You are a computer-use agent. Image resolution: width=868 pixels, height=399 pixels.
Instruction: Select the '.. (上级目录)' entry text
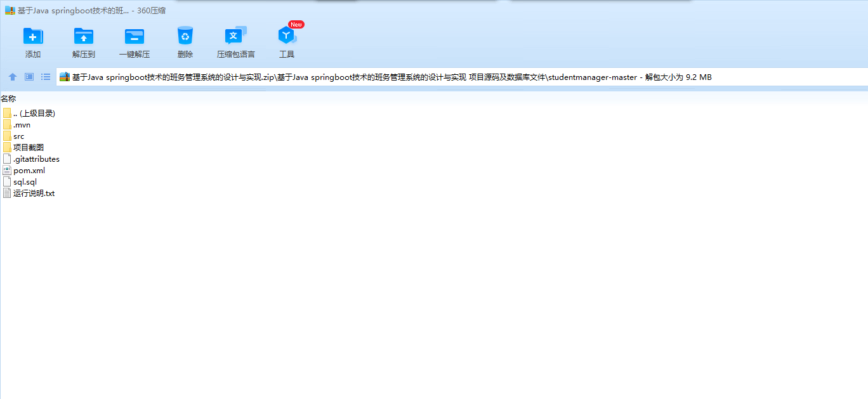pos(34,113)
